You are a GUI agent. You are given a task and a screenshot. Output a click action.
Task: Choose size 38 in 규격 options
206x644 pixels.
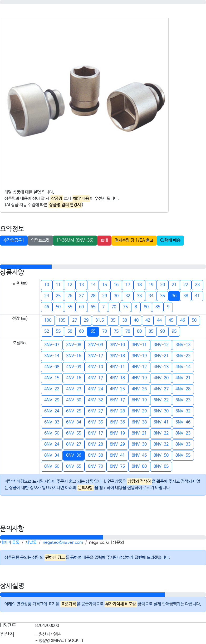pyautogui.click(x=186, y=296)
